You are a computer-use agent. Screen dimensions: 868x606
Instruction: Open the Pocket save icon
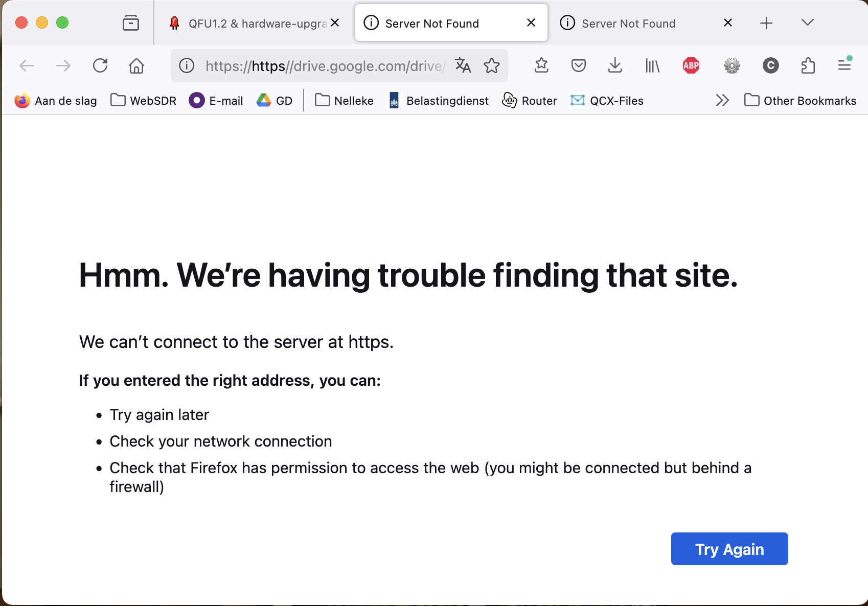tap(578, 65)
